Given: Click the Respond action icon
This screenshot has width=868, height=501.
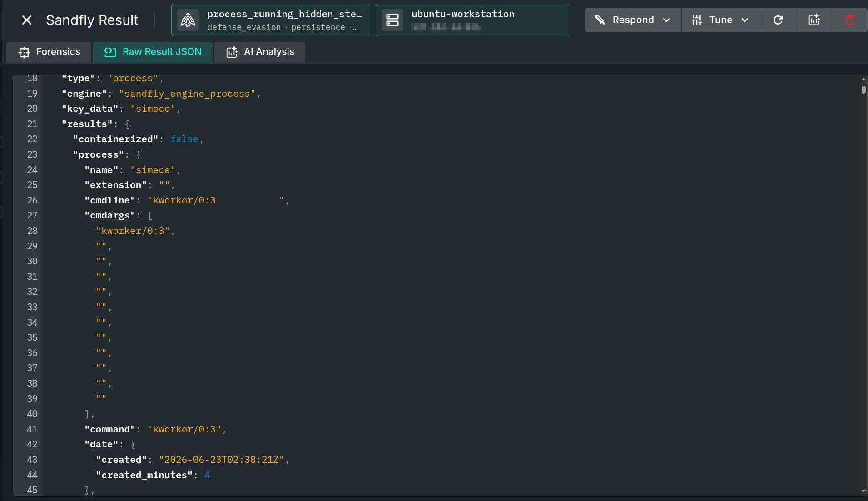Looking at the screenshot, I should coord(600,20).
